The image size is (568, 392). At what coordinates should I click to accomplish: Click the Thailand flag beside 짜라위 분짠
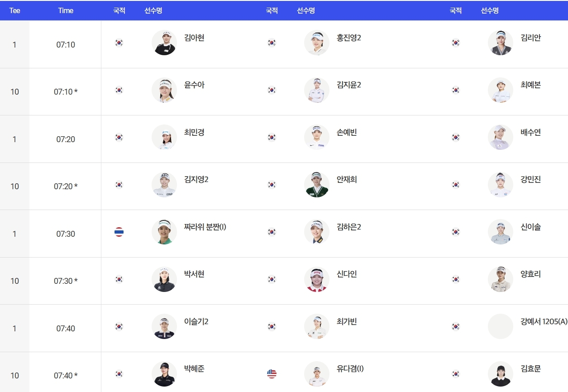pyautogui.click(x=119, y=232)
